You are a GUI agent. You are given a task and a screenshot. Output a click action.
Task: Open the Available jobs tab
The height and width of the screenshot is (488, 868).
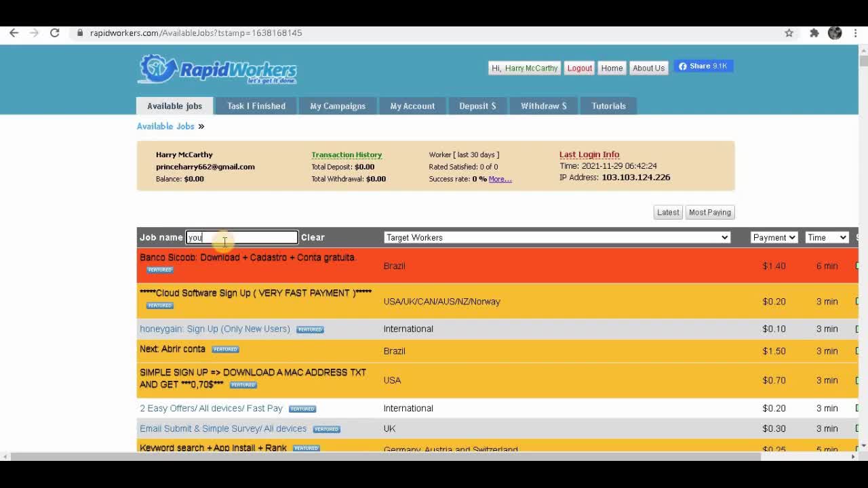pyautogui.click(x=174, y=106)
